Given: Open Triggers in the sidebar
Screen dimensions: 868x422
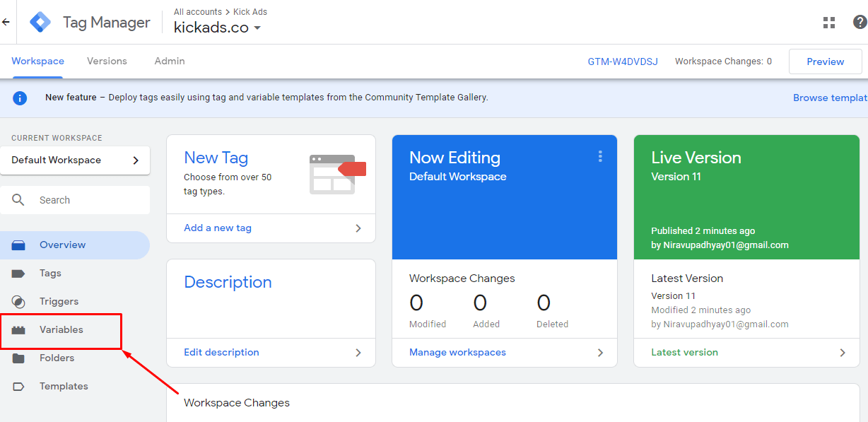Looking at the screenshot, I should [x=75, y=302].
